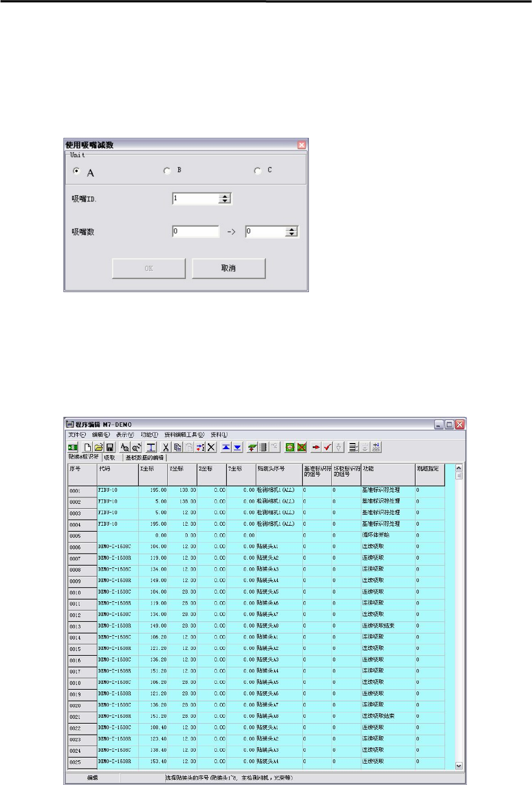
Task: Click the 吸嘴ID input field
Action: tap(196, 199)
